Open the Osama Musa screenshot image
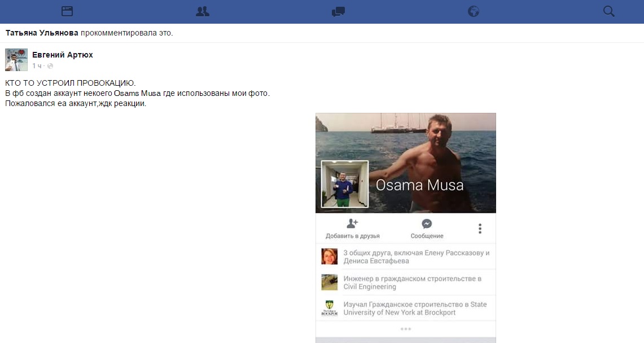 coord(406,228)
